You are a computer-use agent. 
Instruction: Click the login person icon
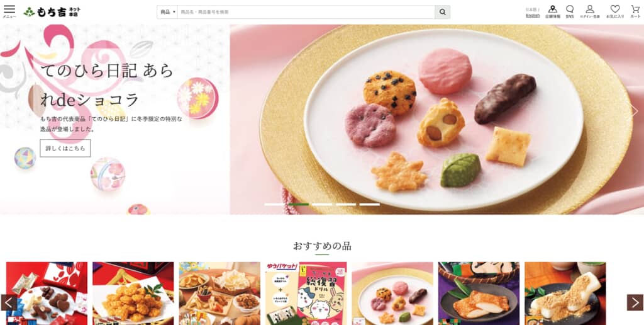click(x=590, y=11)
